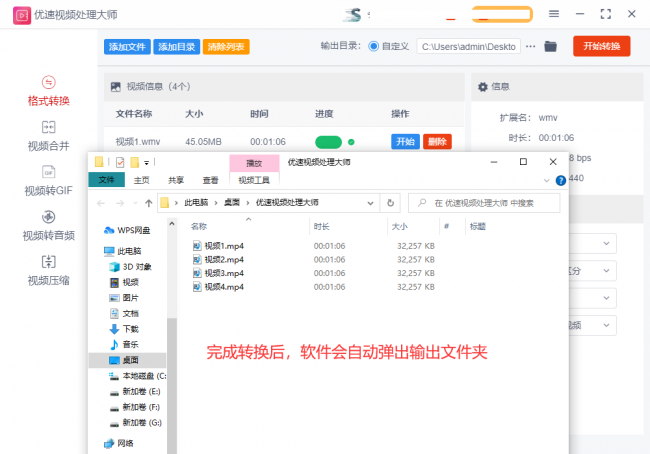Sort by the 大小 column header in Explorer
Screen dimensions: 650x454
[400, 226]
